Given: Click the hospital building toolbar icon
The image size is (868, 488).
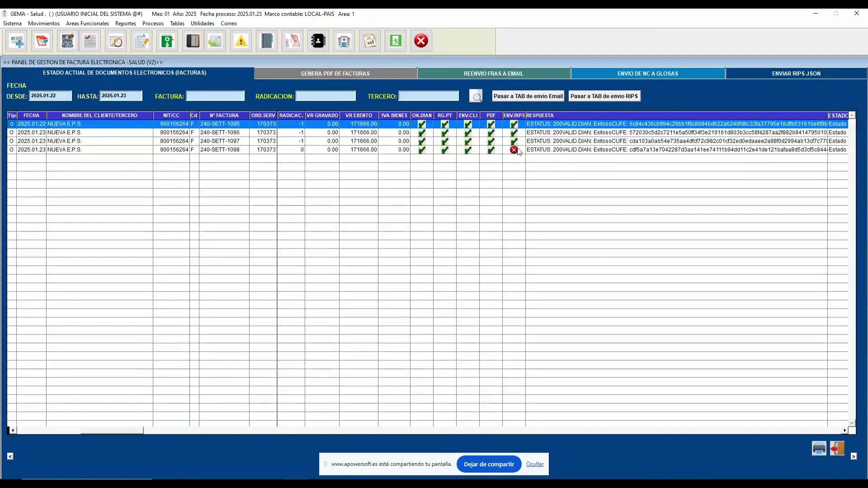Looking at the screenshot, I should (x=344, y=41).
